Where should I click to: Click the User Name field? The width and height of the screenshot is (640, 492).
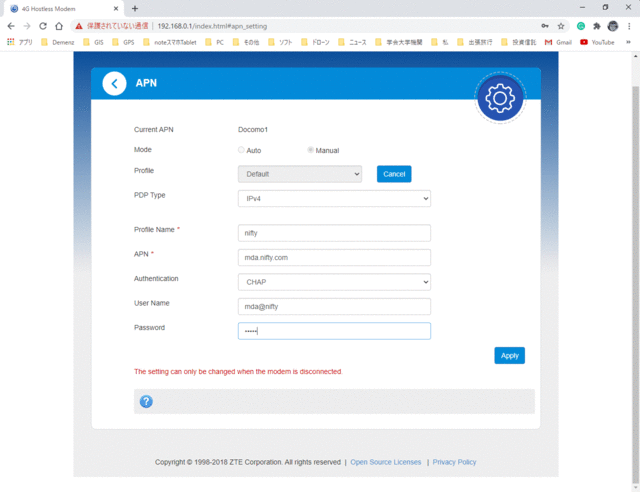coord(334,307)
